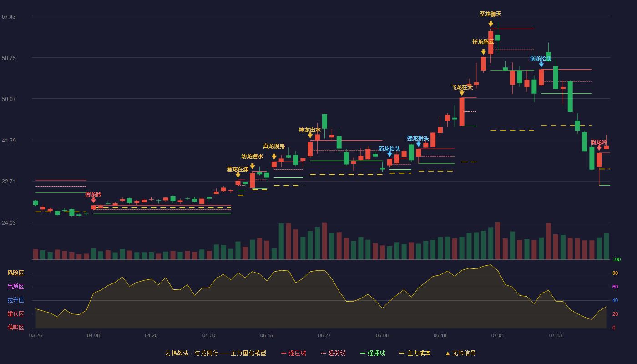Select the red candle below 圣龙御天 marker
637x364 pixels.
tap(490, 42)
